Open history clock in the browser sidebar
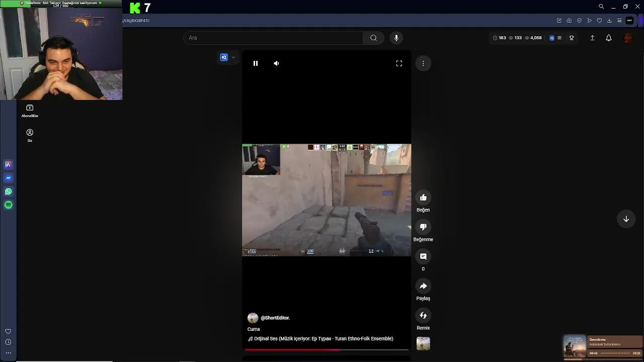The image size is (644, 362). click(x=8, y=342)
